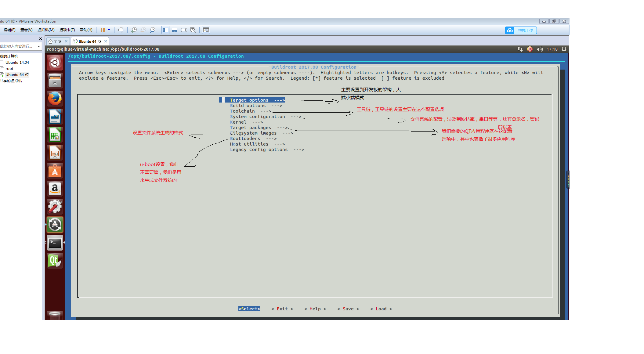This screenshot has height=354, width=644.
Task: Close the 主页 tab
Action: [66, 41]
